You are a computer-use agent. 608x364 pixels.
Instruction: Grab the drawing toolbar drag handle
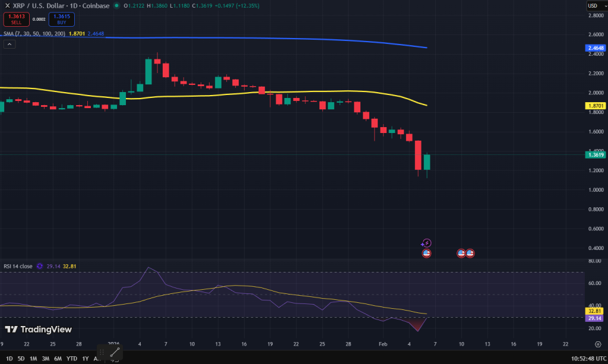[102, 352]
